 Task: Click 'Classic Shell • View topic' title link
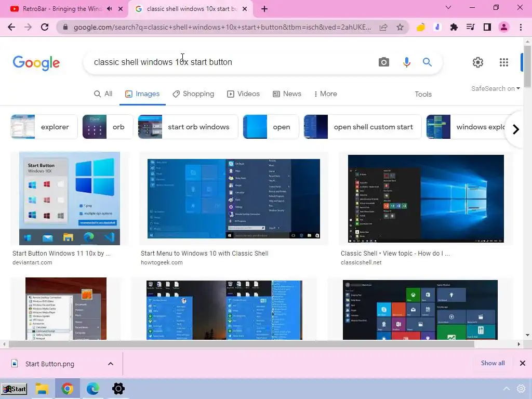(x=395, y=254)
